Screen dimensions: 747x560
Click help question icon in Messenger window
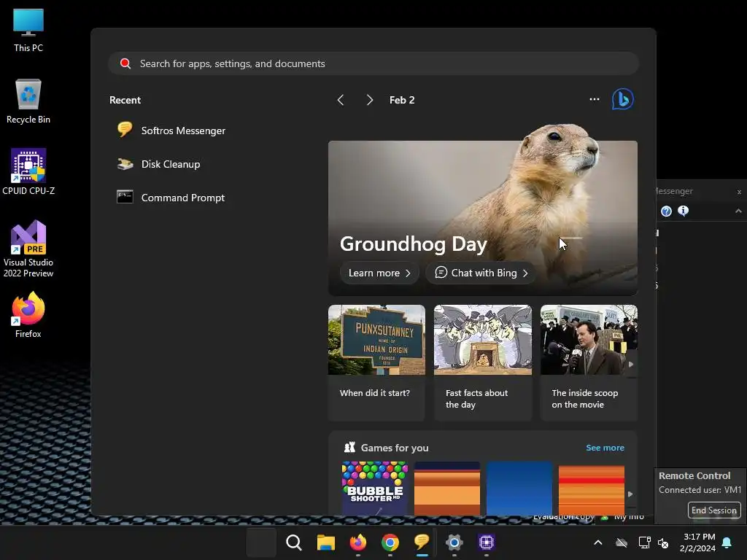[666, 211]
